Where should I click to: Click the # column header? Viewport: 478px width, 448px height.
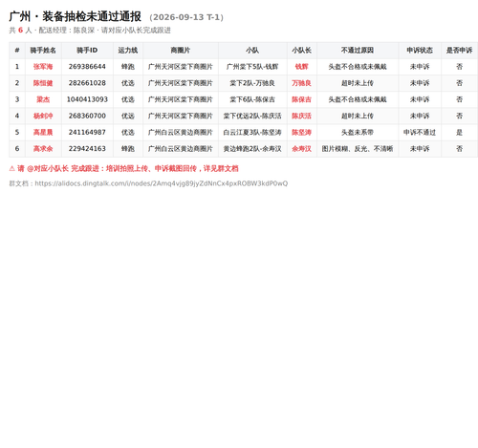pos(17,51)
